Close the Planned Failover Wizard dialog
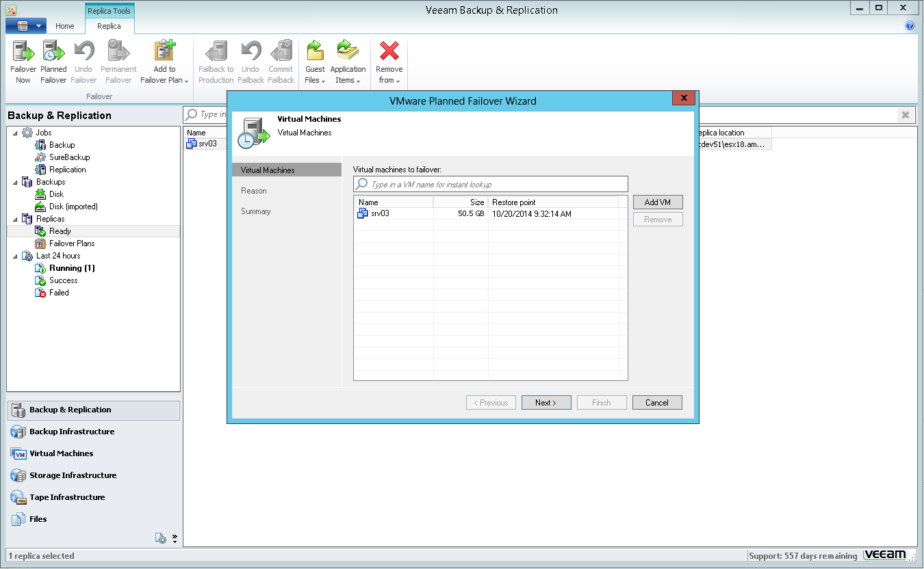The height and width of the screenshot is (569, 924). 683,99
